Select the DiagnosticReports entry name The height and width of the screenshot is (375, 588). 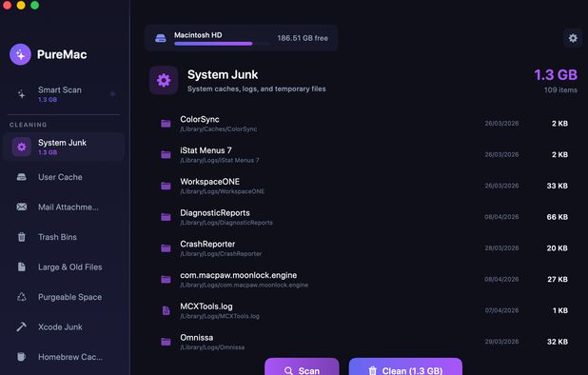[x=215, y=212]
